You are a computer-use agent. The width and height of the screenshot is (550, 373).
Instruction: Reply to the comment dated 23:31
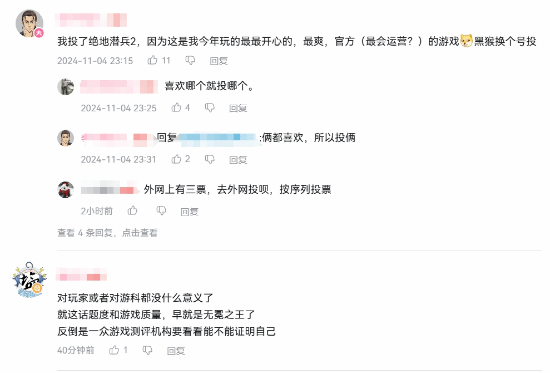[238, 160]
